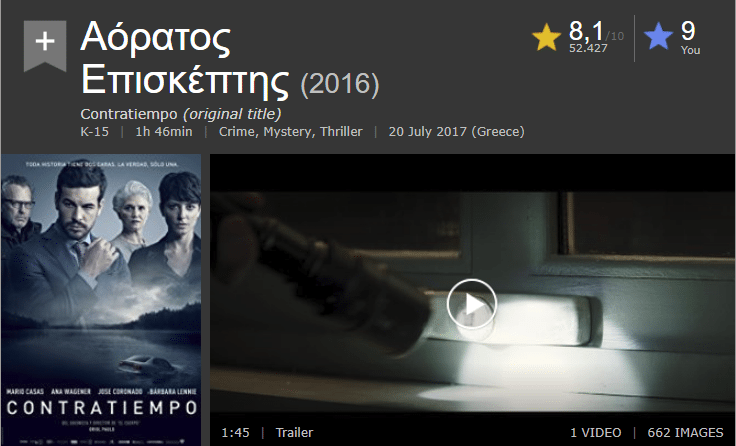This screenshot has height=446, width=736.
Task: Open the Thriller genre link
Action: tap(341, 131)
